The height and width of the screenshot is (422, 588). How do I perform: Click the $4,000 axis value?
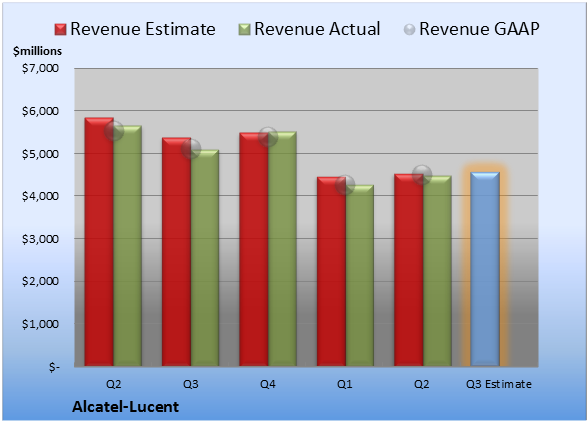pyautogui.click(x=40, y=196)
